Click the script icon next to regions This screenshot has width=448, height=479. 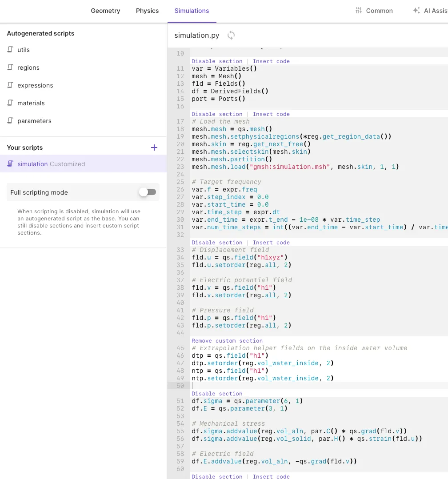pyautogui.click(x=10, y=67)
